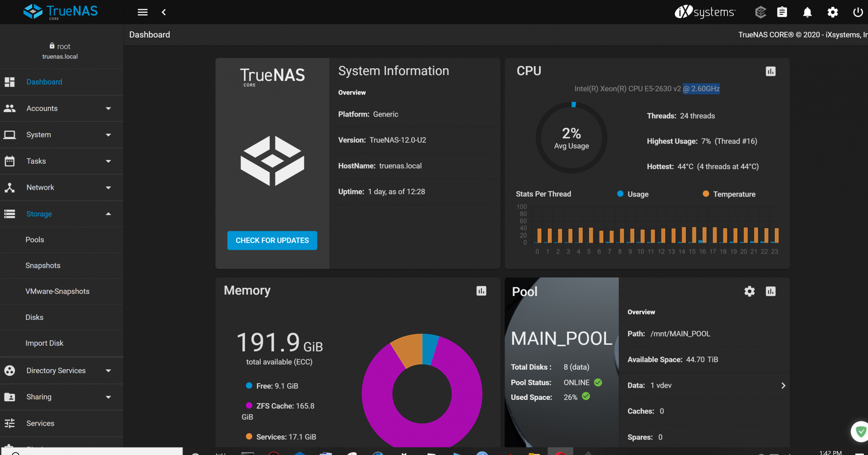868x455 pixels.
Task: Click the Accounts people icon
Action: [9, 108]
